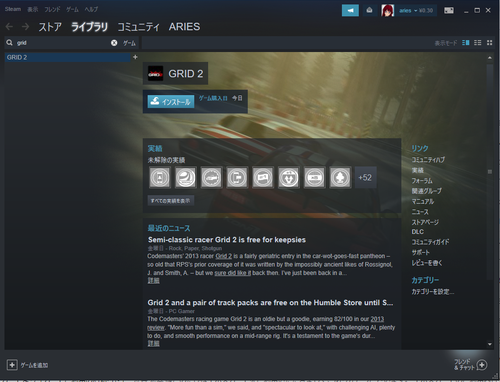This screenshot has height=382, width=500.
Task: Open the Humble Store news headline
Action: click(x=270, y=303)
